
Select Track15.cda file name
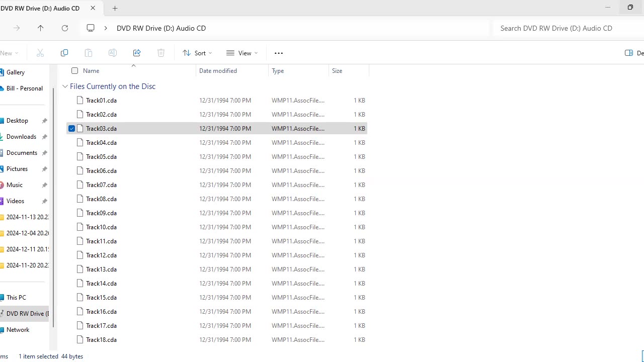[x=101, y=298]
